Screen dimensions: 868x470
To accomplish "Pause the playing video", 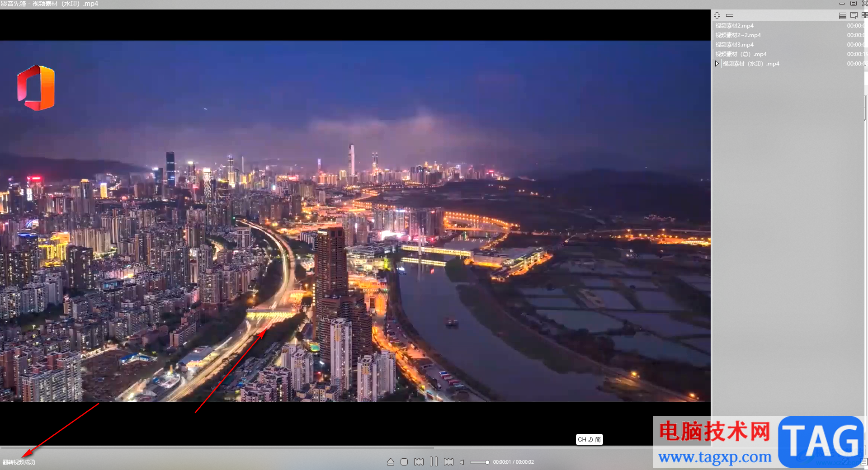I will click(434, 461).
